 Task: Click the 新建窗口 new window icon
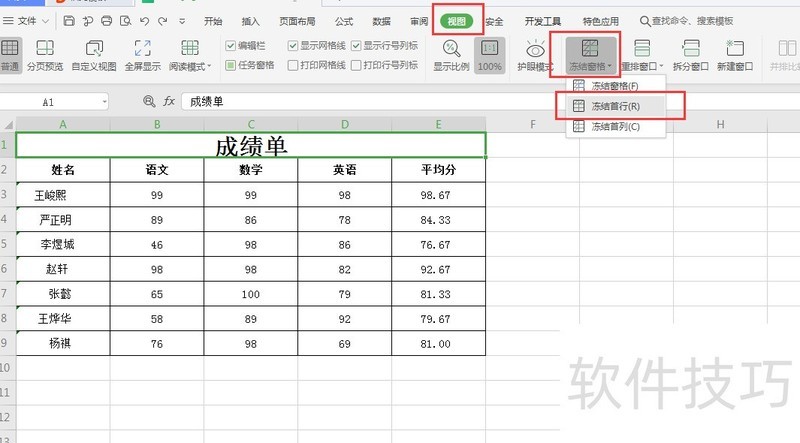735,55
